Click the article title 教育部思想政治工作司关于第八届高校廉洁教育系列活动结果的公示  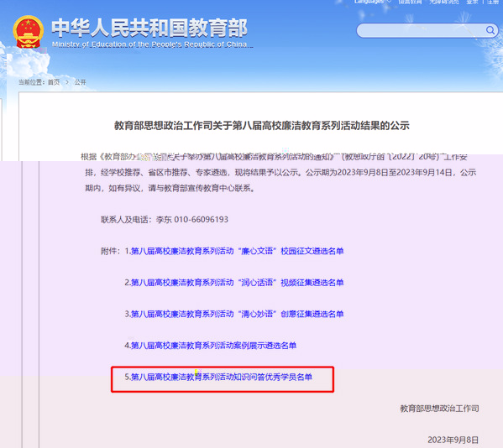(262, 125)
